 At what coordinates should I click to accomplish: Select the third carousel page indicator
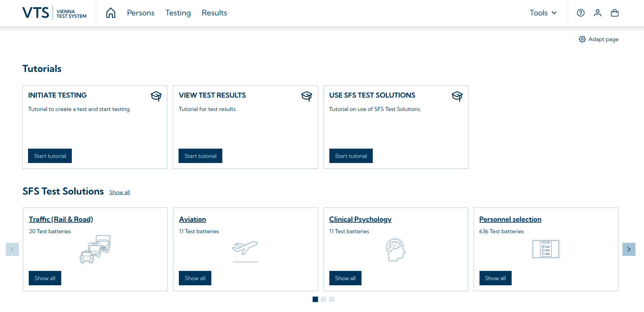(332, 299)
